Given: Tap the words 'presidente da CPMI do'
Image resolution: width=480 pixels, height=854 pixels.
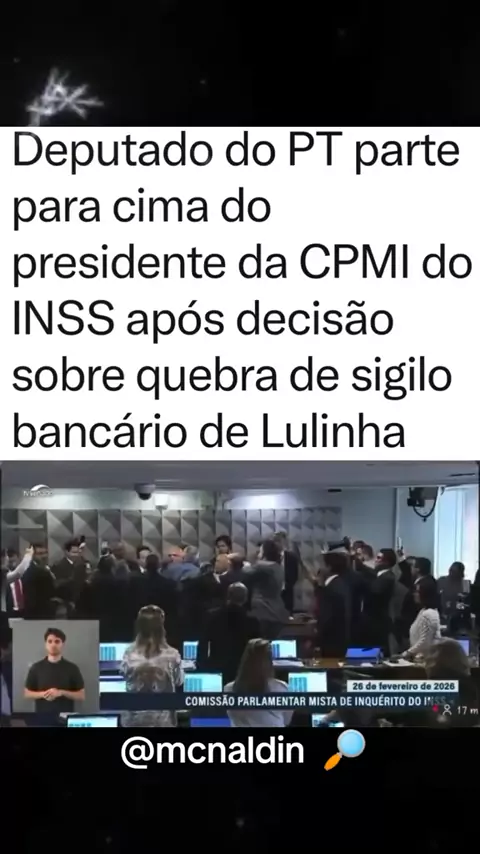Looking at the screenshot, I should coord(242,264).
